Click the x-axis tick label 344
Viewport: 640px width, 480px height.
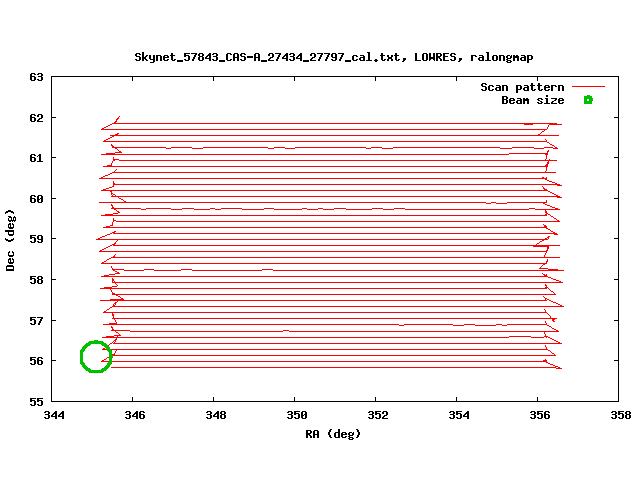[54, 415]
